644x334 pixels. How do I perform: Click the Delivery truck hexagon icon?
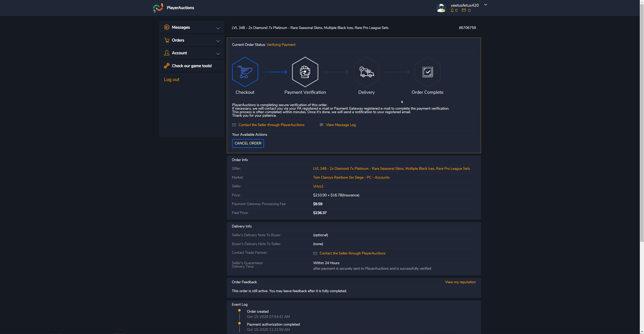(x=366, y=72)
